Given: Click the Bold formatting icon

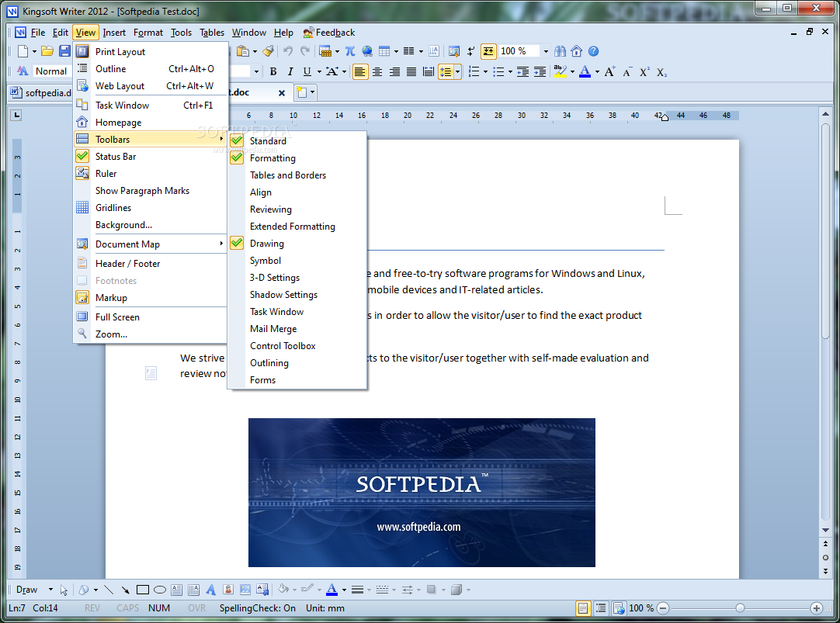Looking at the screenshot, I should pos(273,71).
